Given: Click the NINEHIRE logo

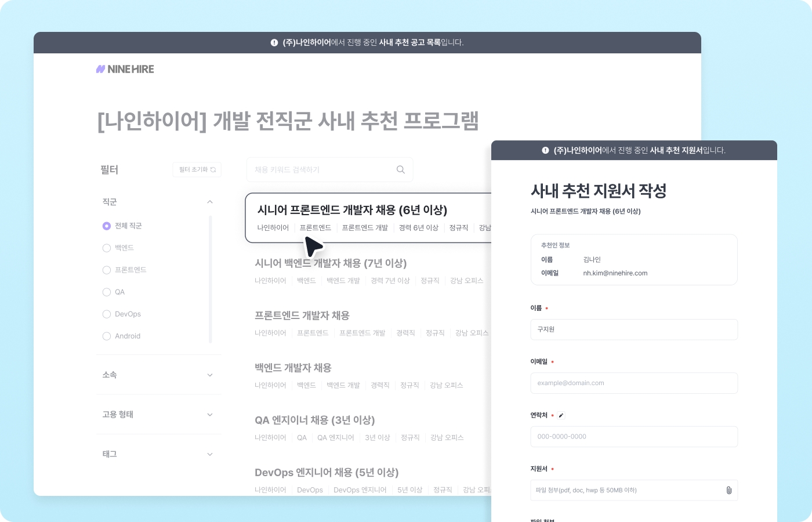Looking at the screenshot, I should click(125, 69).
